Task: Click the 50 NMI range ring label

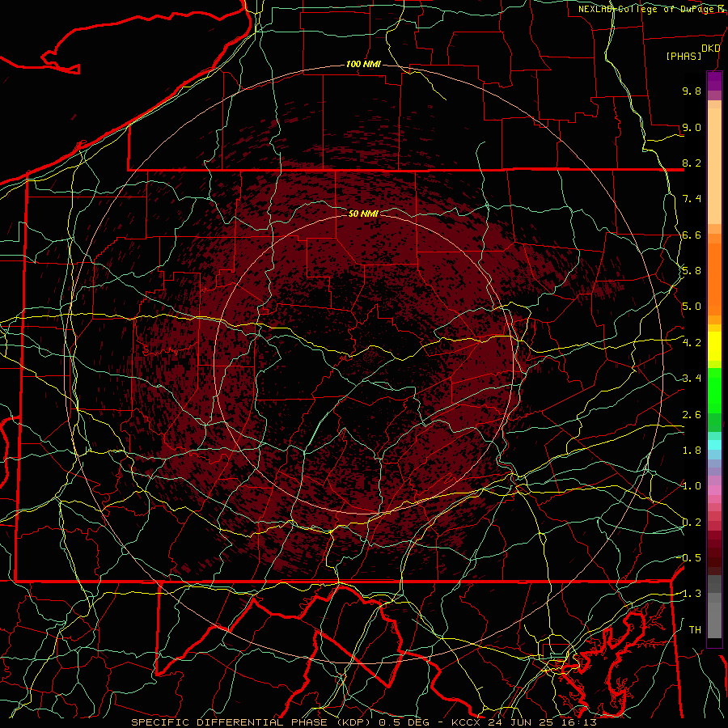Action: click(x=363, y=214)
